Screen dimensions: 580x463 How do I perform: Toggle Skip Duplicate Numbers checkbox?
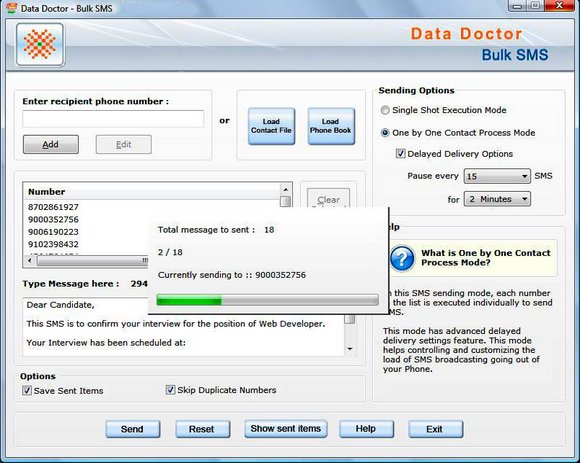(x=170, y=390)
